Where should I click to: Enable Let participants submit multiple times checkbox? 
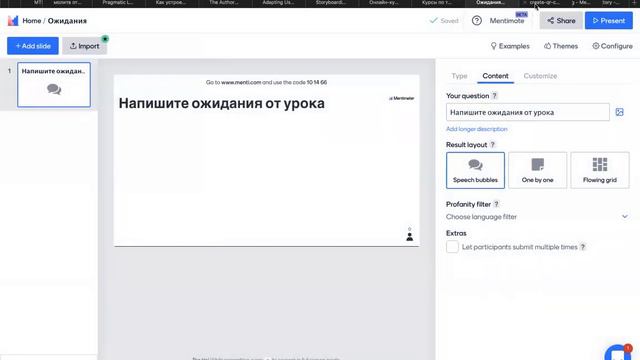point(452,247)
